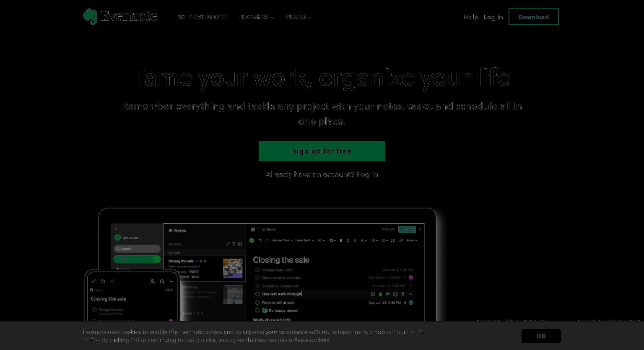Click the Closing the sale note thumbnail
The width and height of the screenshot is (644, 350).
(233, 268)
